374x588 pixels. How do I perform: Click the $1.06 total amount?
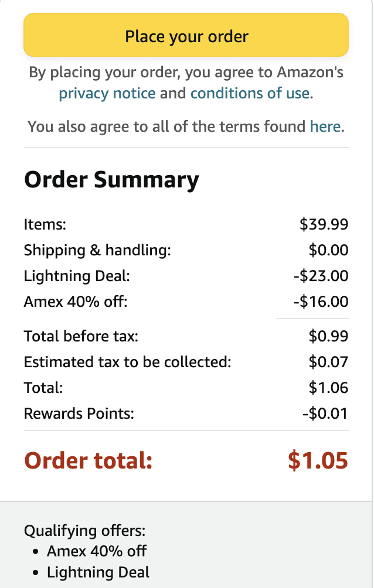coord(328,388)
